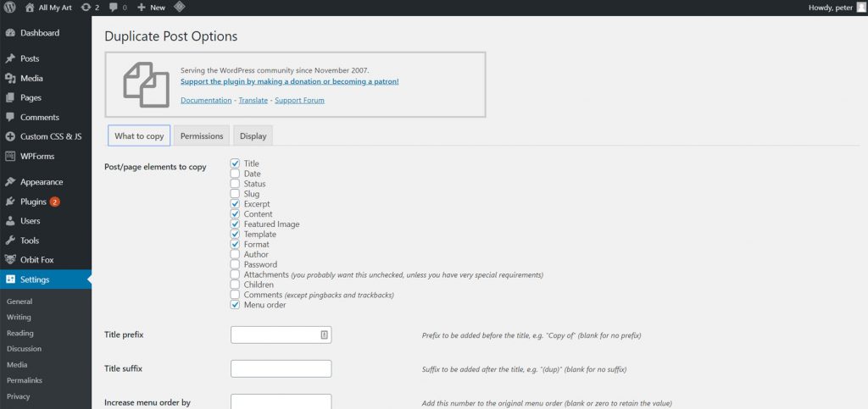Open the Documentation link
The image size is (868, 409).
[x=206, y=101]
